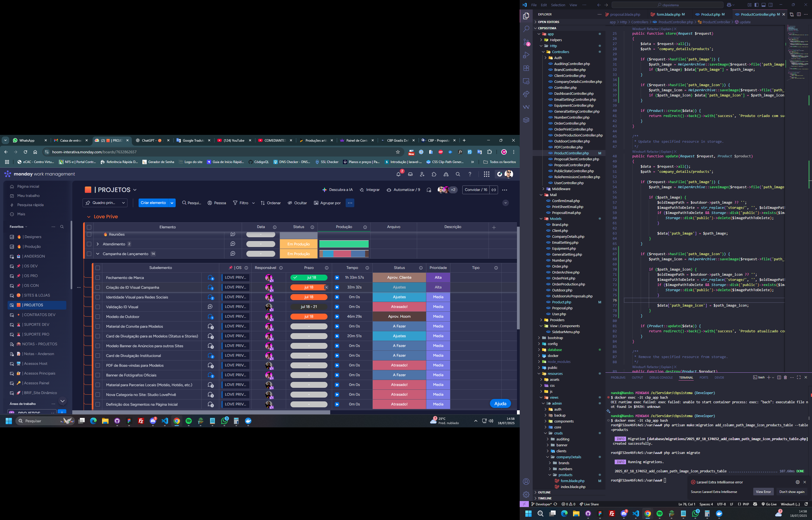
Task: Open Spotify from the Windows taskbar
Action: (x=189, y=421)
